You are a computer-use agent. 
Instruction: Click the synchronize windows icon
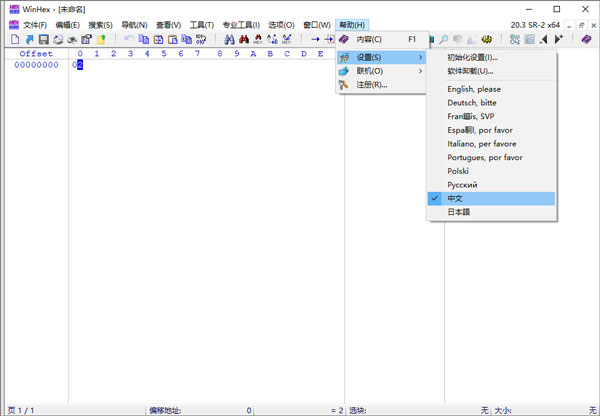[515, 39]
